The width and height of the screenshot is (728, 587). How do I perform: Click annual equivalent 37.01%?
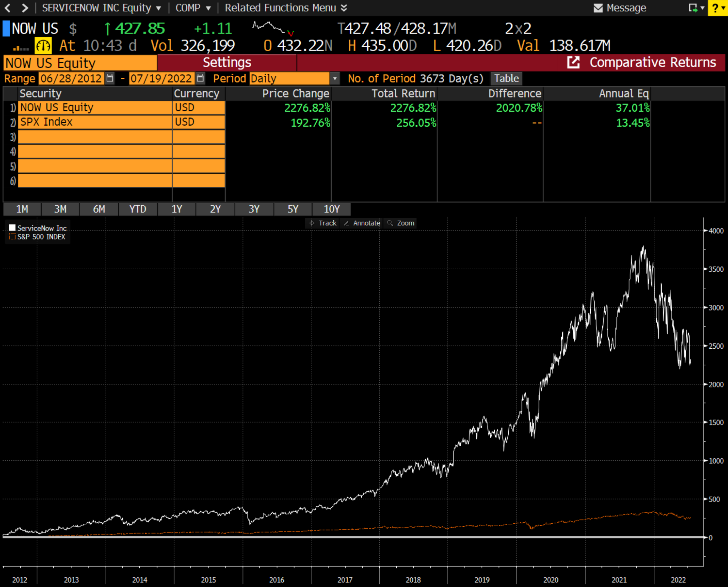(x=633, y=108)
